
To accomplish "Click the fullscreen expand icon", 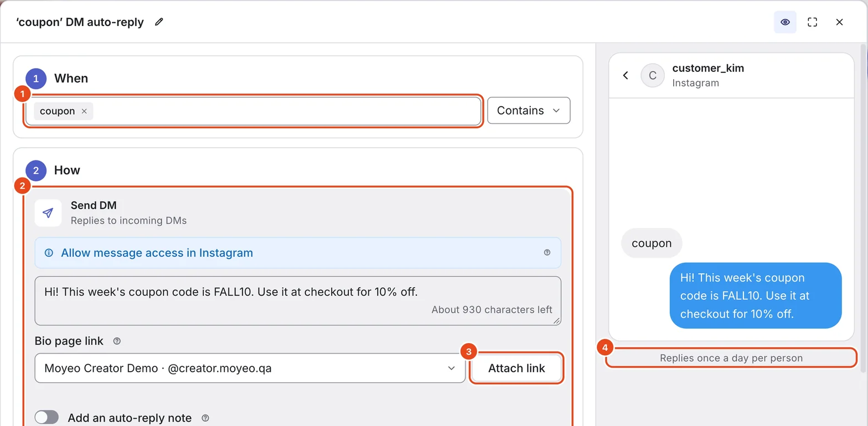I will pyautogui.click(x=812, y=22).
